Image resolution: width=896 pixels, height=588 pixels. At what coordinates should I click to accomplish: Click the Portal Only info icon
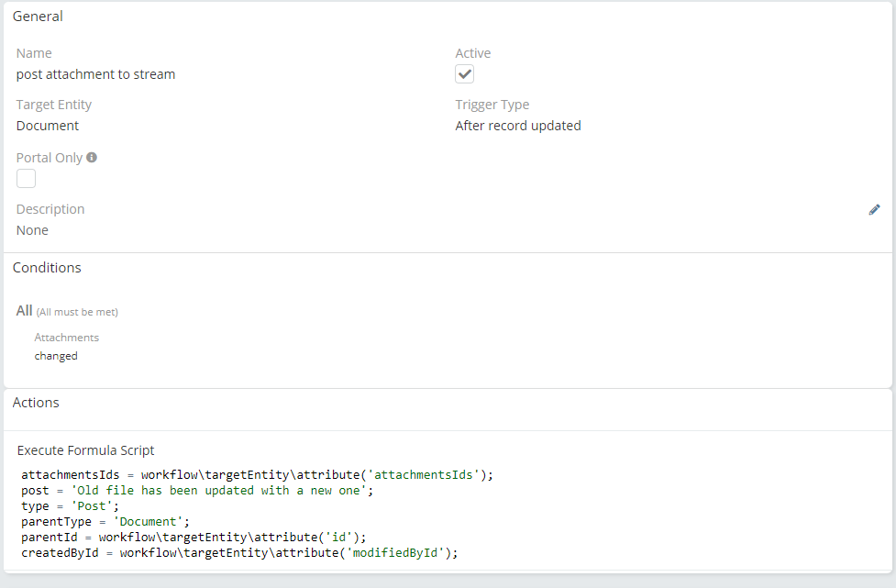coord(92,157)
